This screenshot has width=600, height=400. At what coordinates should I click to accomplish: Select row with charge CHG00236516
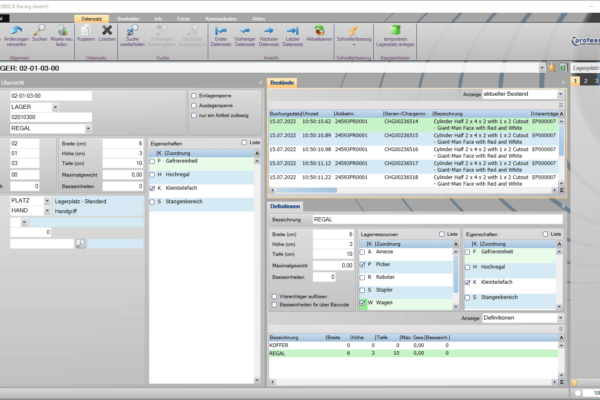click(413, 153)
